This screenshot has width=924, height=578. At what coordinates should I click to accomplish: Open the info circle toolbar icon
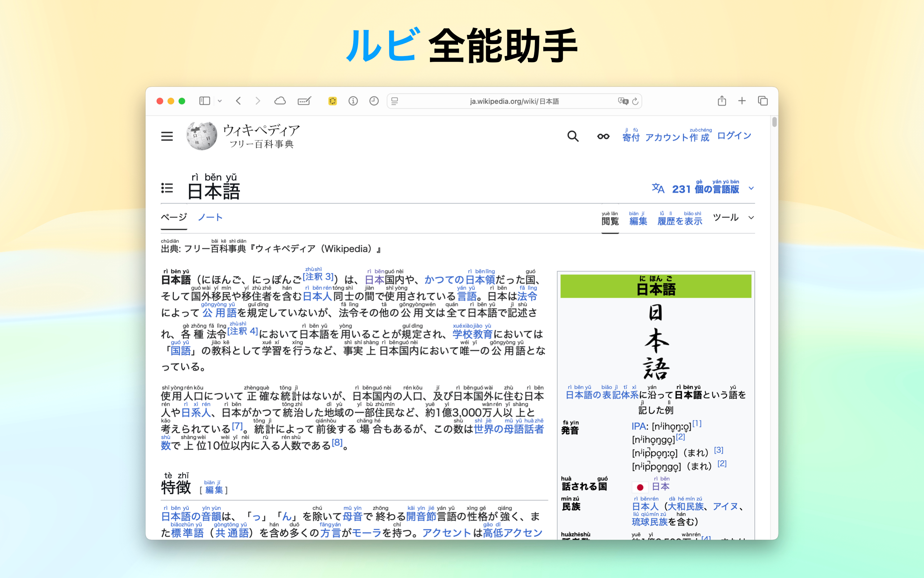tap(353, 101)
